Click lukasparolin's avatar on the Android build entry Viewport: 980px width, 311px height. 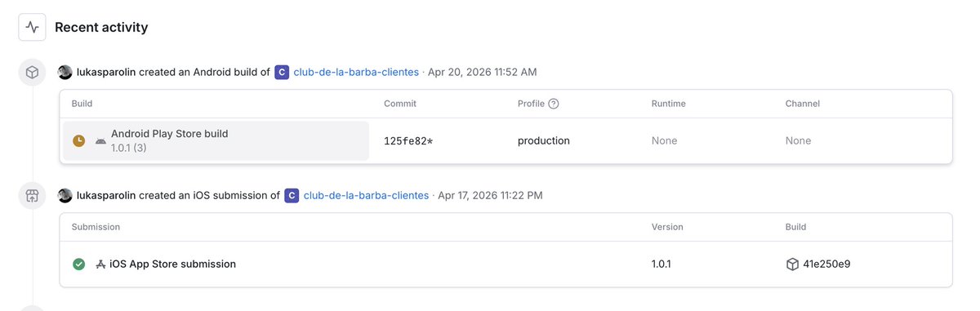[x=65, y=72]
